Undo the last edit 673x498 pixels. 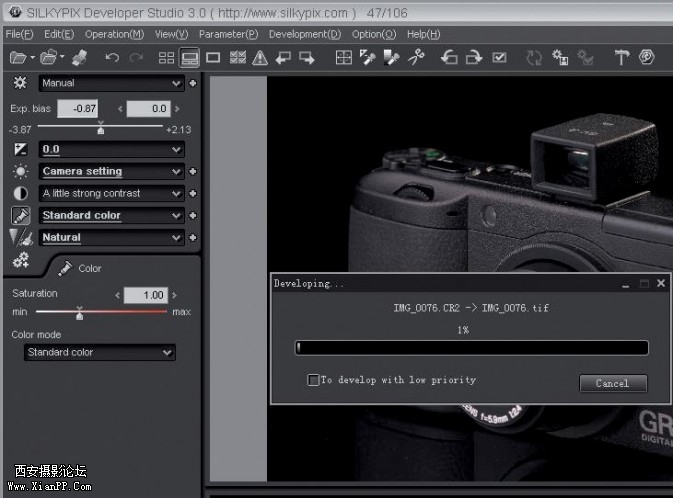(112, 58)
